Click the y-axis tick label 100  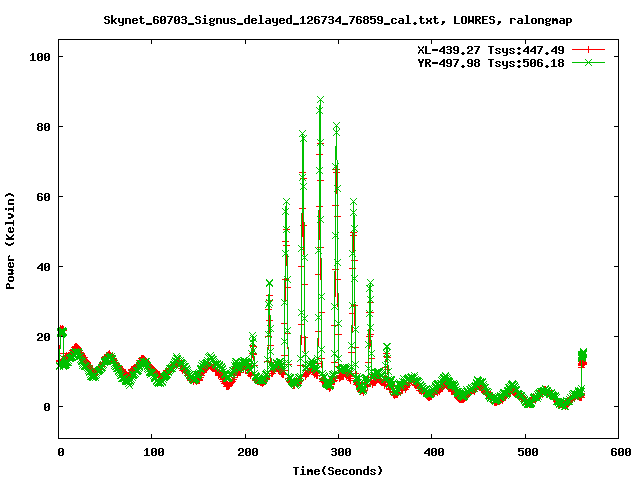tap(40, 57)
